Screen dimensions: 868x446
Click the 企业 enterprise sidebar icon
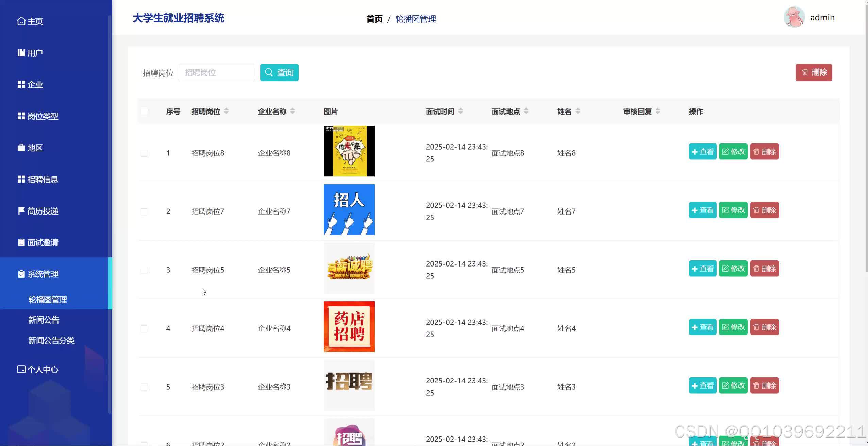(21, 84)
